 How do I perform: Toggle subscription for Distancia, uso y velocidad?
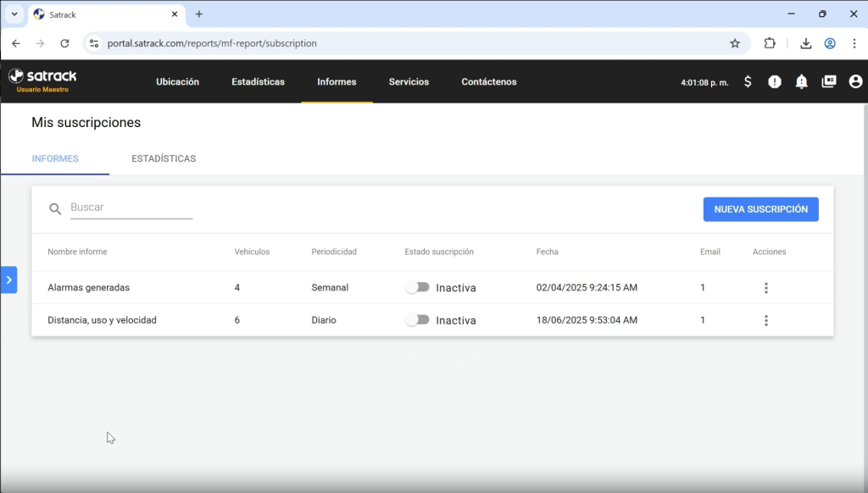coord(417,320)
